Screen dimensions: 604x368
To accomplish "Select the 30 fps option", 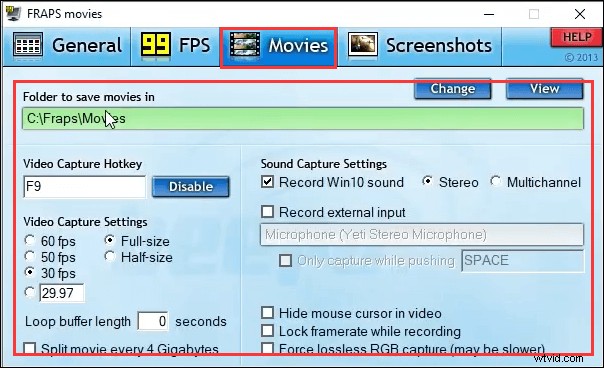I will click(50, 273).
